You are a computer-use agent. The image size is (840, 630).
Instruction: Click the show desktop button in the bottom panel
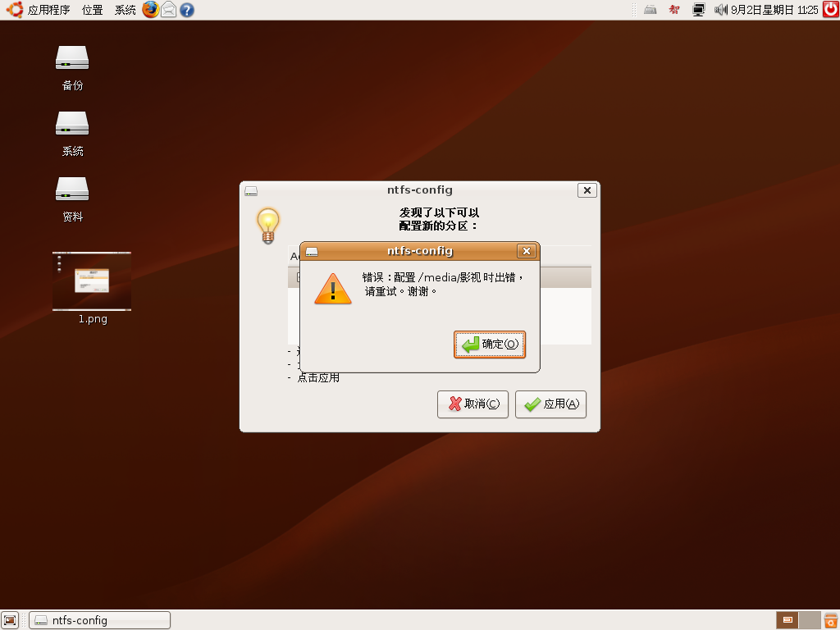click(x=10, y=620)
